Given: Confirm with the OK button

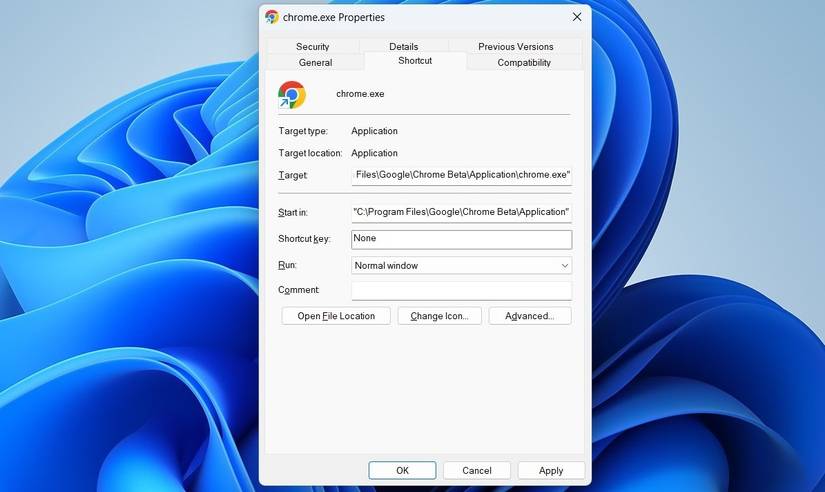Looking at the screenshot, I should (403, 470).
